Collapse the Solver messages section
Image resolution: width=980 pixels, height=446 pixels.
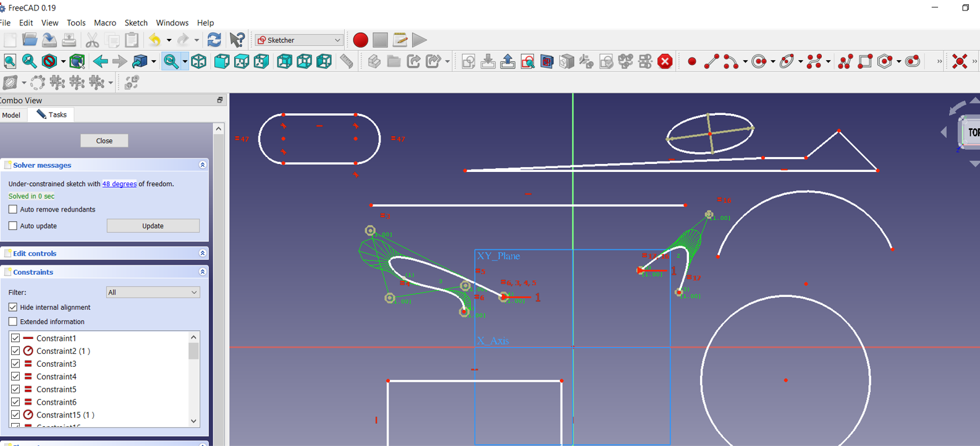point(202,165)
